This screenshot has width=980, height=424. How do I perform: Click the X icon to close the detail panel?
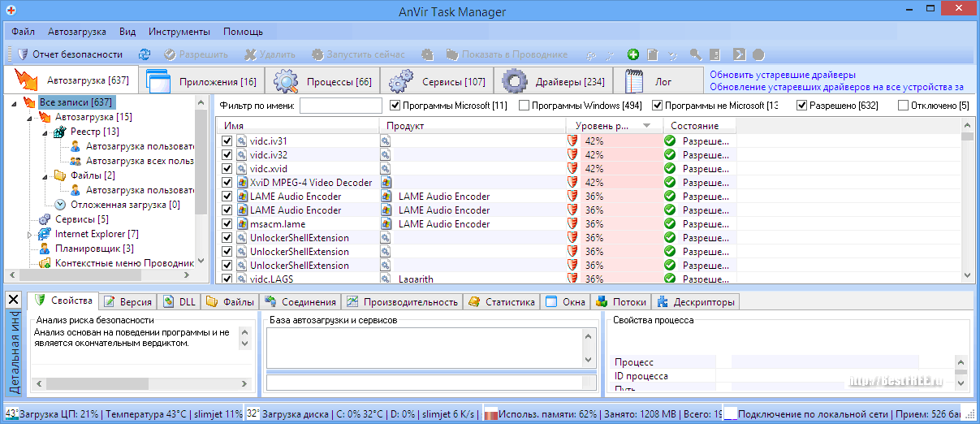[x=13, y=300]
